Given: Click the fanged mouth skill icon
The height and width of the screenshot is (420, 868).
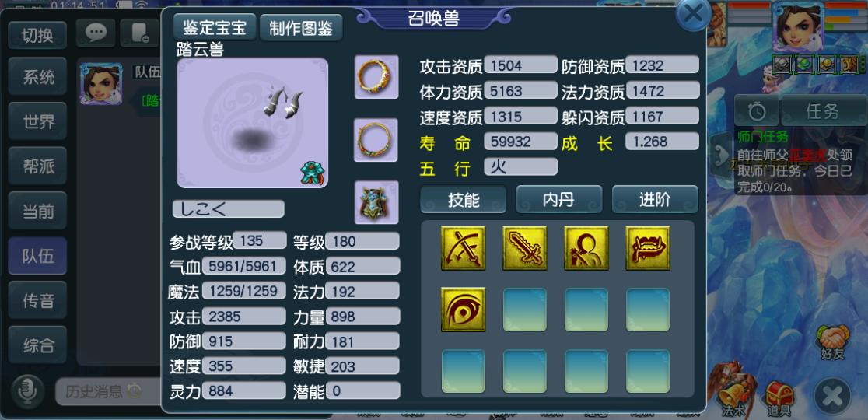Looking at the screenshot, I should (648, 248).
